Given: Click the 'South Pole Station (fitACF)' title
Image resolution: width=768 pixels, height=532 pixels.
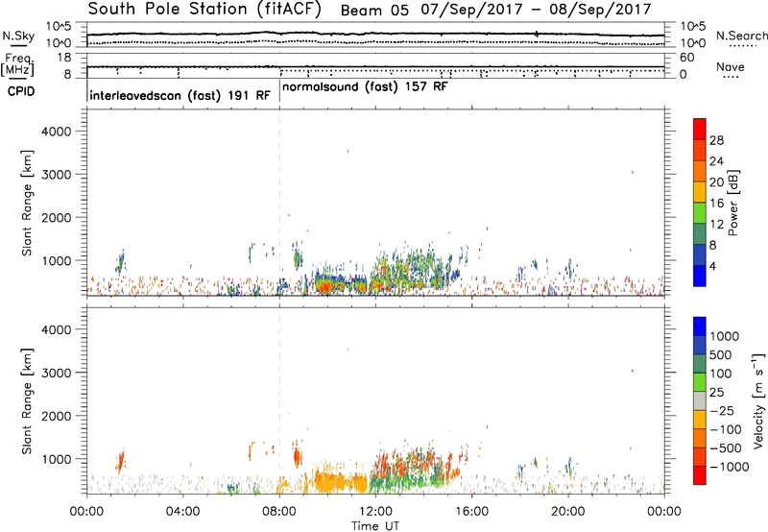Looking at the screenshot, I should coord(204,10).
